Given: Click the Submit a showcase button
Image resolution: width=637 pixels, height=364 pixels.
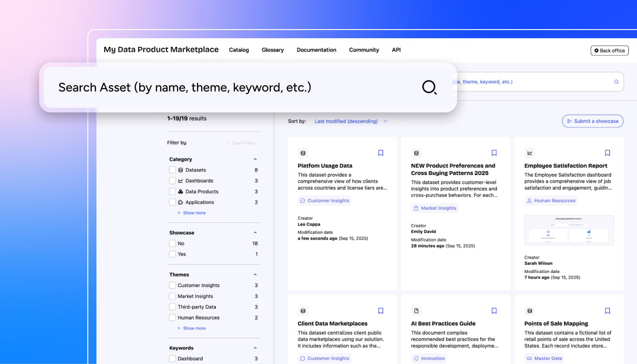Looking at the screenshot, I should (x=592, y=121).
